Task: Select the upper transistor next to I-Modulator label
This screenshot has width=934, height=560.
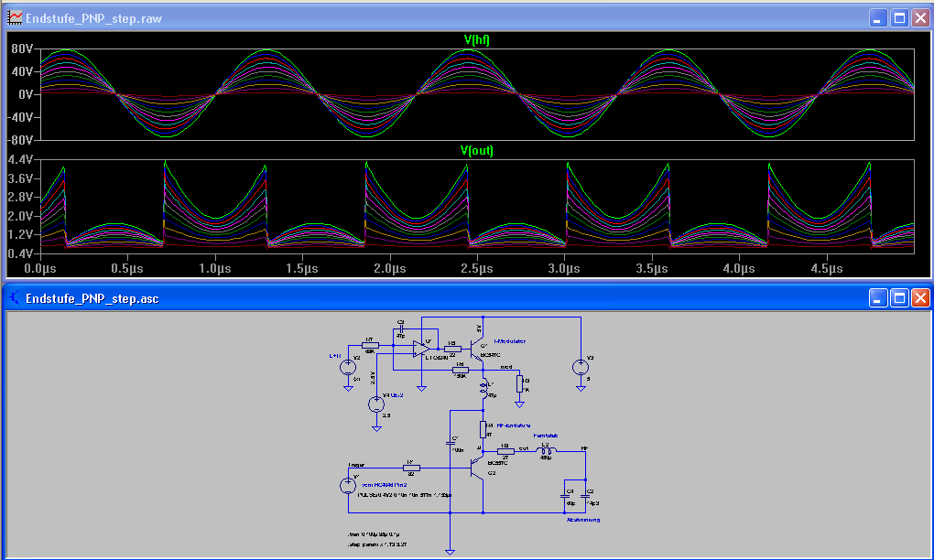Action: pos(476,350)
